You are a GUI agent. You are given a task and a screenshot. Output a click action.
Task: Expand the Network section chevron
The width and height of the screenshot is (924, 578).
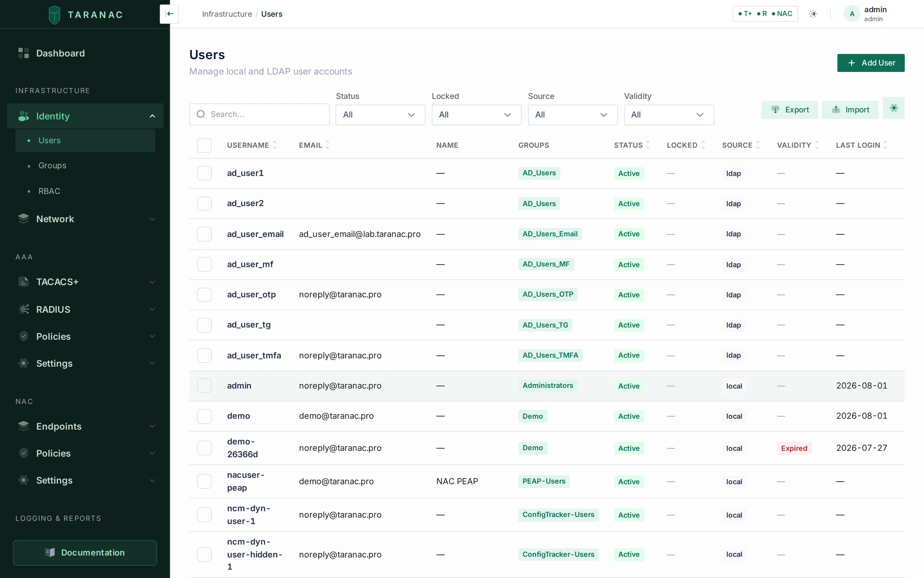click(152, 219)
